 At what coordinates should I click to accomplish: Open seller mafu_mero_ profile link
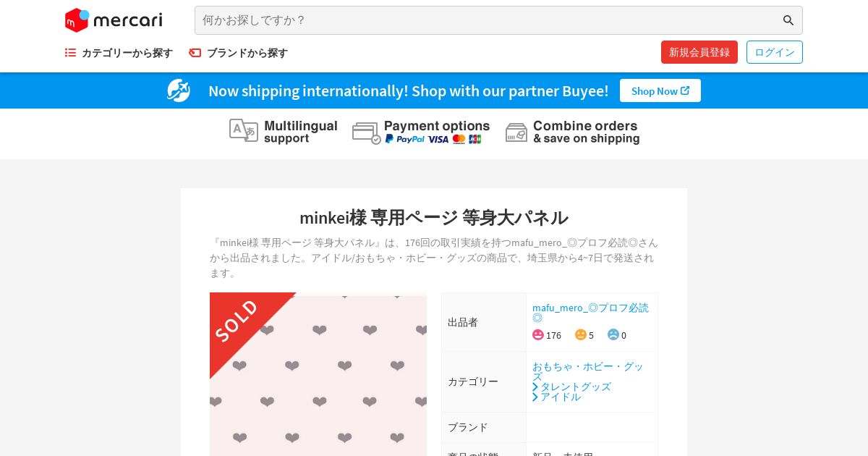click(590, 312)
